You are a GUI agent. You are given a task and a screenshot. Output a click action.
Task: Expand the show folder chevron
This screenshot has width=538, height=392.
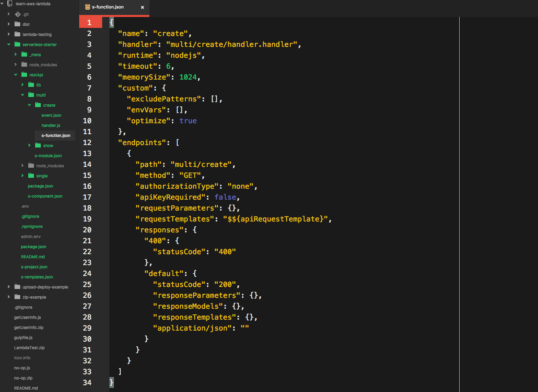[x=29, y=145]
